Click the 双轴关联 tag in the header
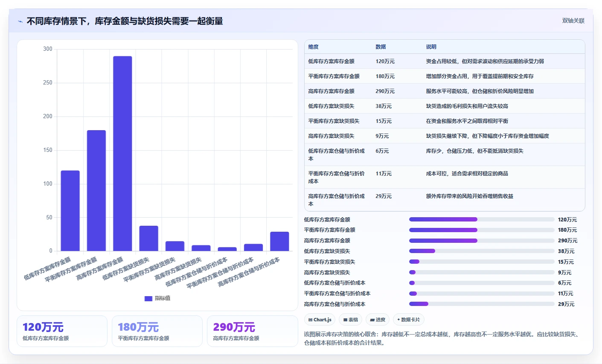Image resolution: width=602 pixels, height=364 pixels. point(573,21)
